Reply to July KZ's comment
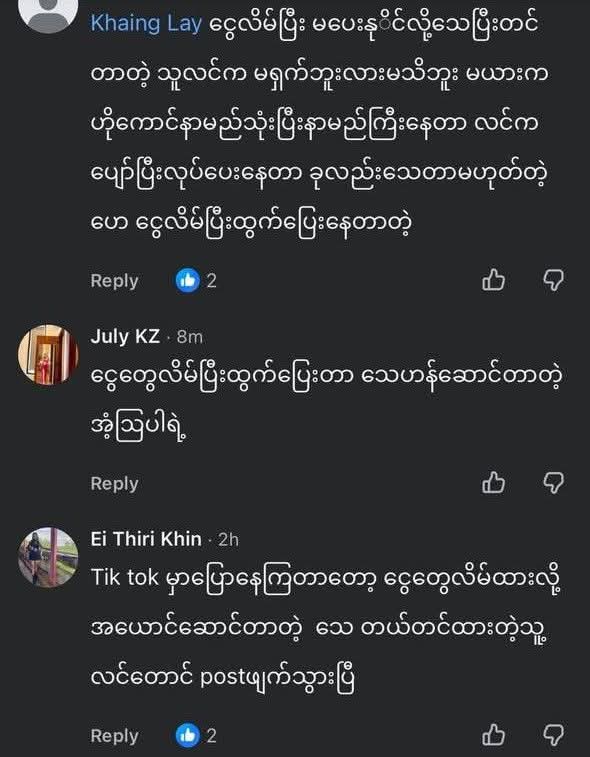The height and width of the screenshot is (757, 590). (114, 483)
